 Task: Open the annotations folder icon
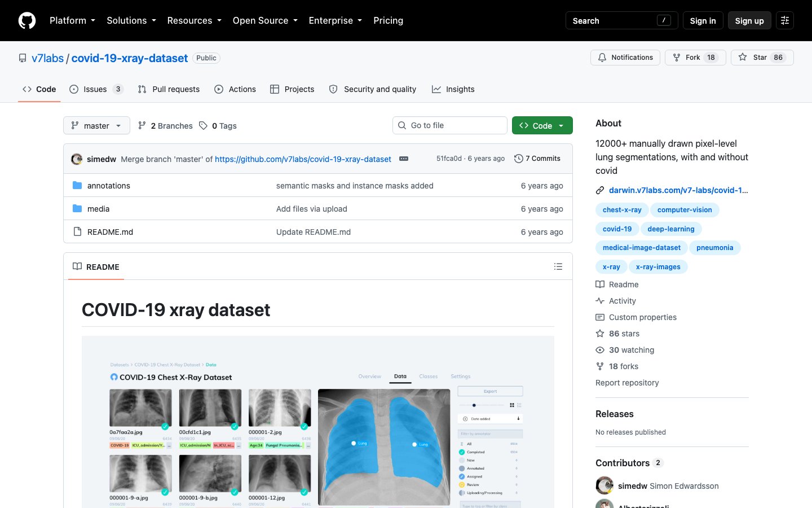click(x=77, y=185)
